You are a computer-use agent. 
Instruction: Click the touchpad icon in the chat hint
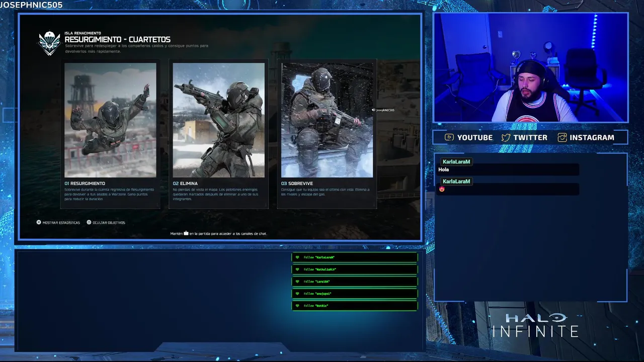[186, 233]
